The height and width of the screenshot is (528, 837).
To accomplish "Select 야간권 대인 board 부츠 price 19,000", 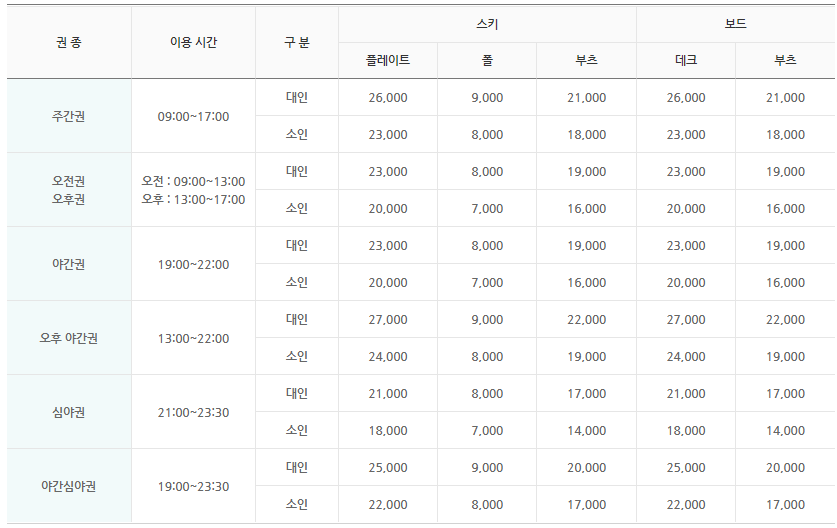I will pos(785,245).
